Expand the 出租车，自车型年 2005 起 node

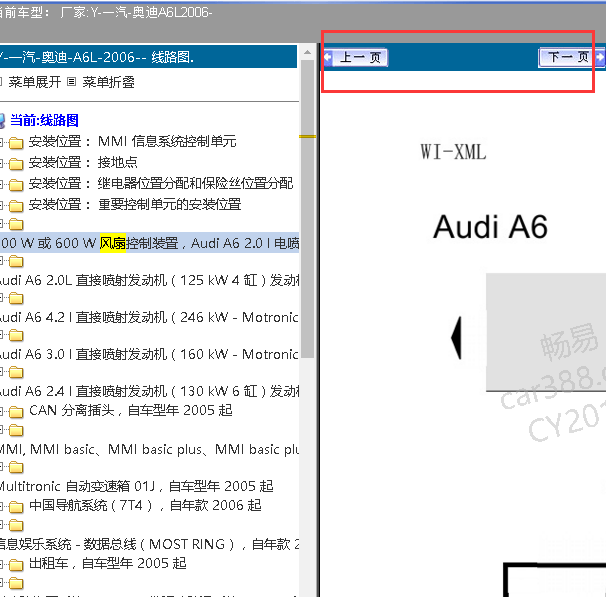coord(2,565)
